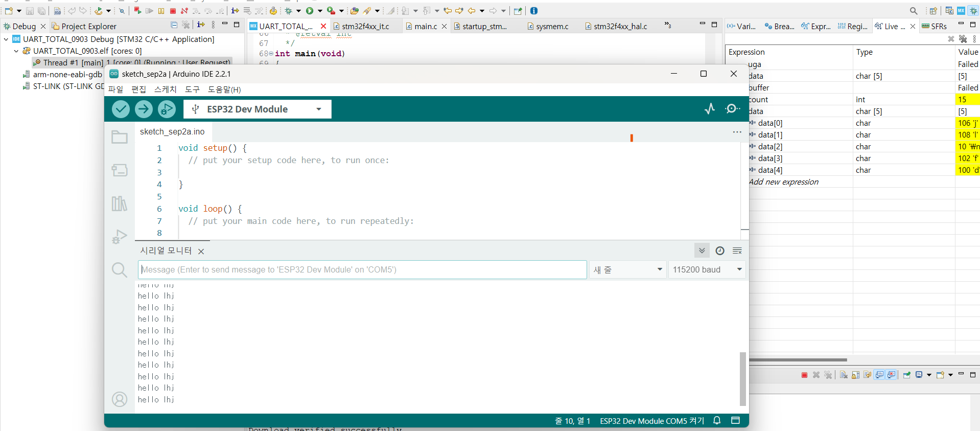Click the serial monitor message input field
Screen dimensions: 980x431
tap(362, 269)
